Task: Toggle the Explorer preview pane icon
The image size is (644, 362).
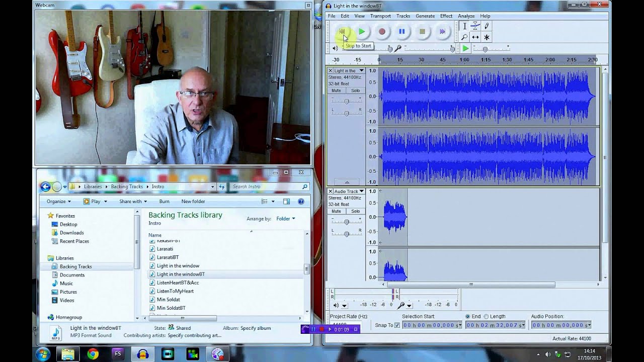Action: (286, 202)
